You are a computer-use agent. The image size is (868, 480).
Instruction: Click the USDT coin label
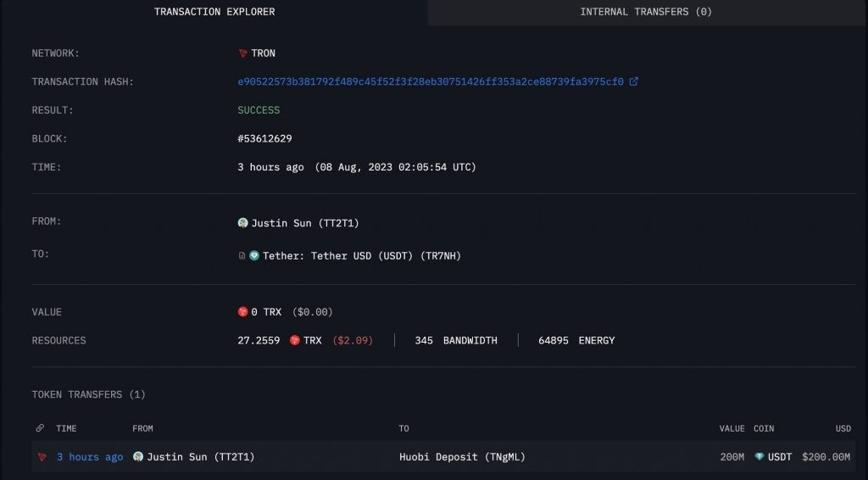pyautogui.click(x=780, y=457)
